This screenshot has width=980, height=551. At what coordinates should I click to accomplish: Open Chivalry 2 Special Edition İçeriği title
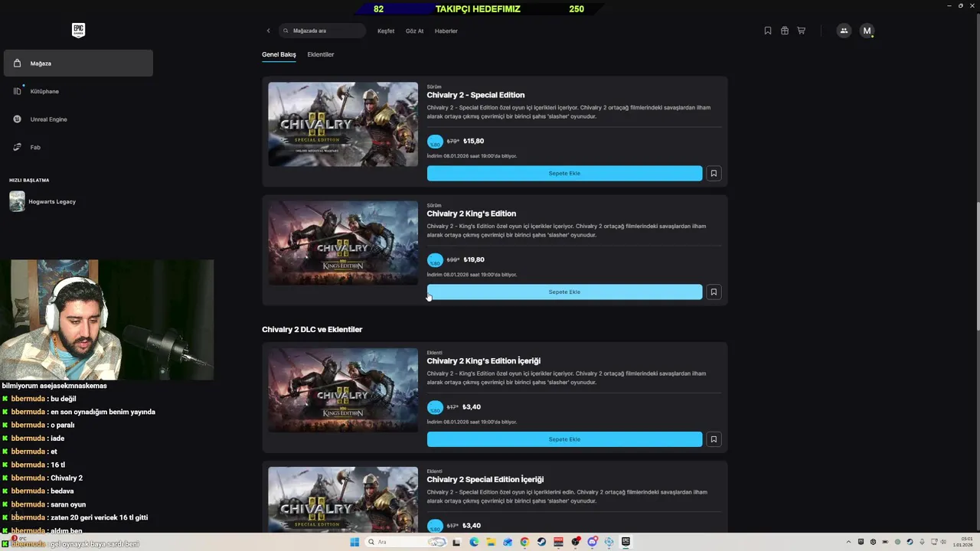(485, 479)
